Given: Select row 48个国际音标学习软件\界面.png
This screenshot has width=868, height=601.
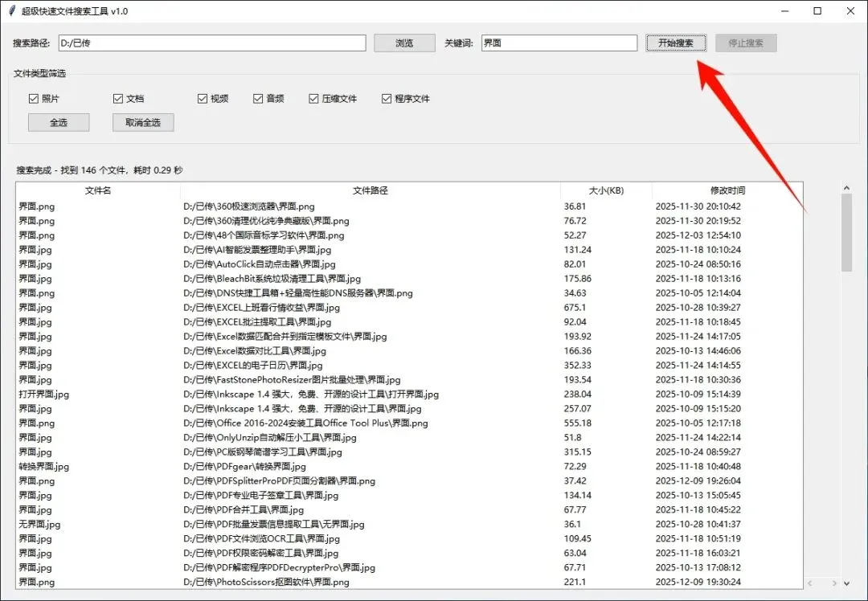Looking at the screenshot, I should (410, 235).
